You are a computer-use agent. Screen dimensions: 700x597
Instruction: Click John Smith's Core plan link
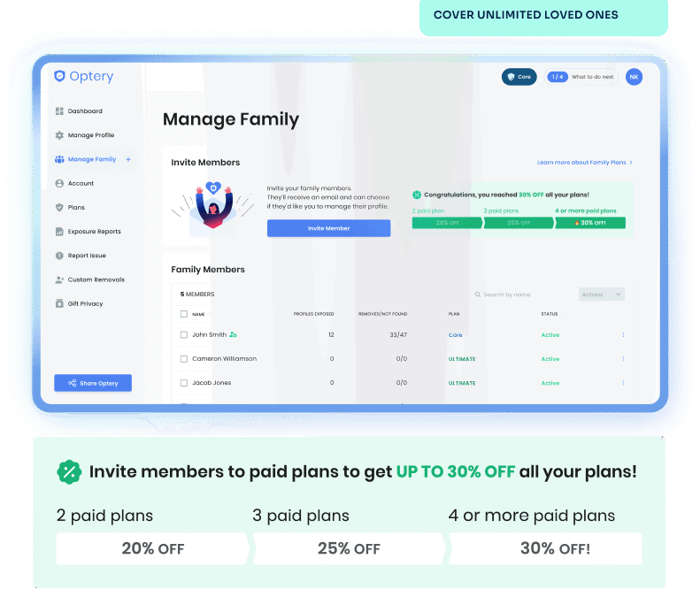click(456, 335)
